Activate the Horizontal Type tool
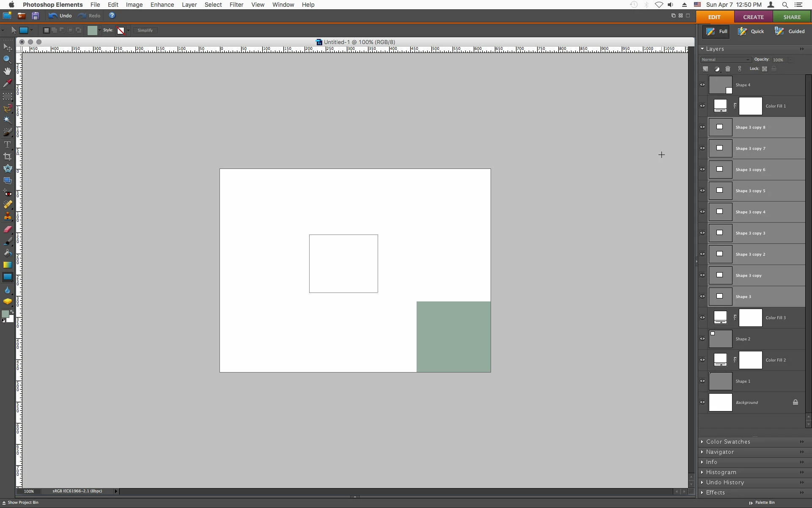This screenshot has height=508, width=812. (7, 145)
